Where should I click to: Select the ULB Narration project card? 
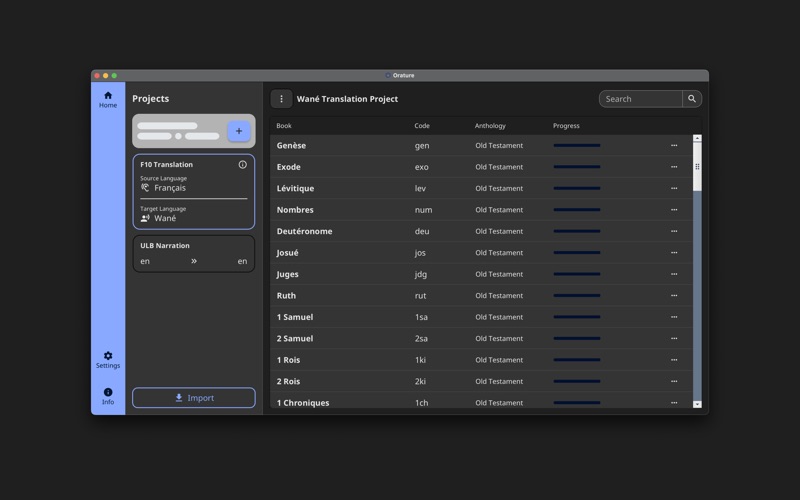click(194, 254)
